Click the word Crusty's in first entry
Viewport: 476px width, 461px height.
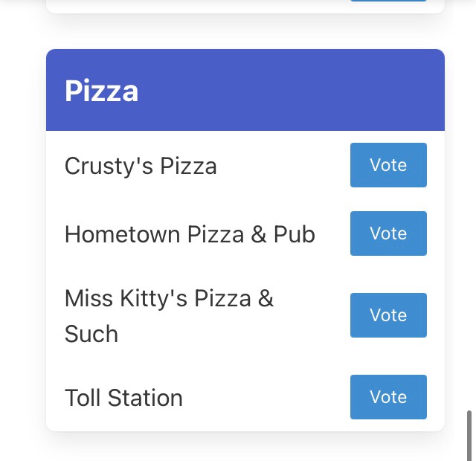(x=109, y=166)
